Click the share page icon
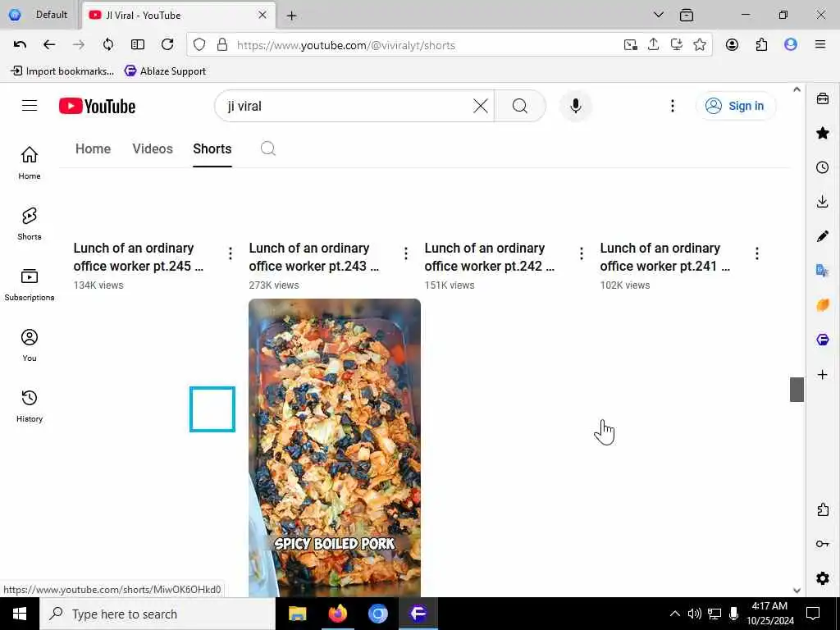The width and height of the screenshot is (840, 630). click(x=653, y=45)
